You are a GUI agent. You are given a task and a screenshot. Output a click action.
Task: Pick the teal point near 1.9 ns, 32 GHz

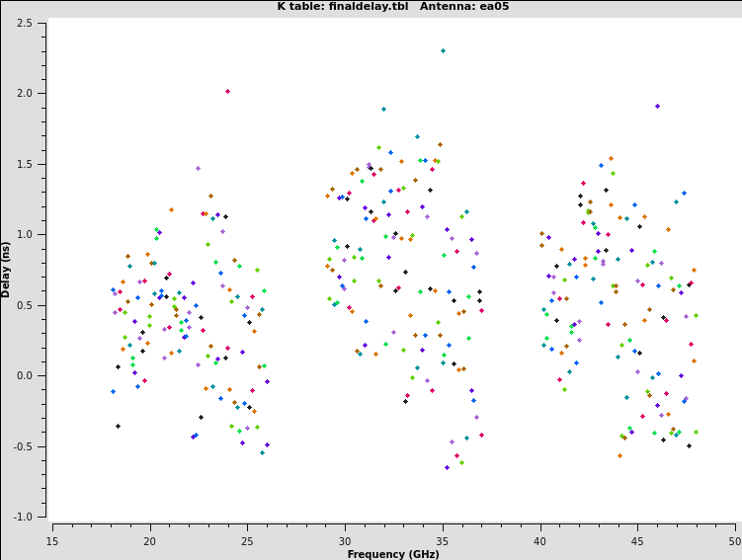(x=384, y=110)
